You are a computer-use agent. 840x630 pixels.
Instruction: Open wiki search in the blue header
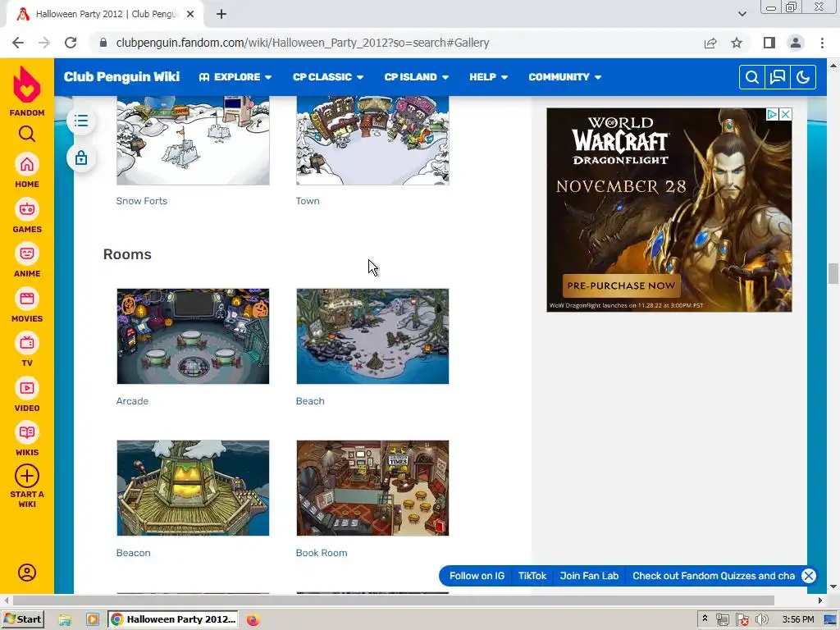coord(752,77)
